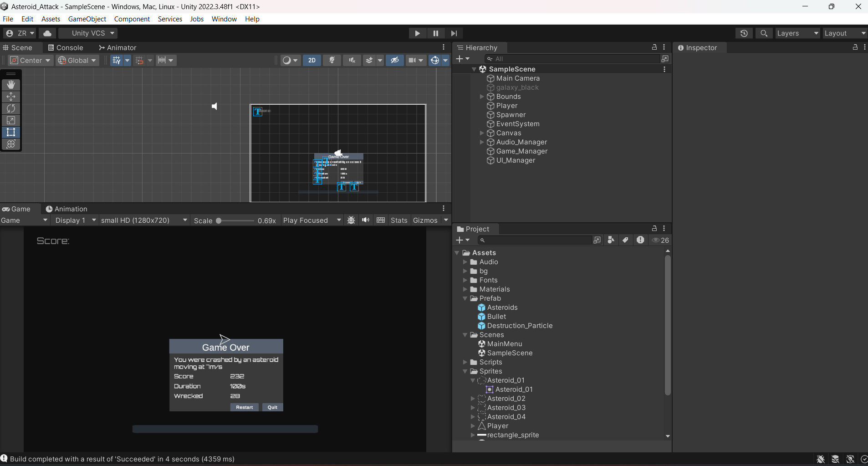868x466 pixels.
Task: Toggle Mute Audio in Game view
Action: [366, 220]
